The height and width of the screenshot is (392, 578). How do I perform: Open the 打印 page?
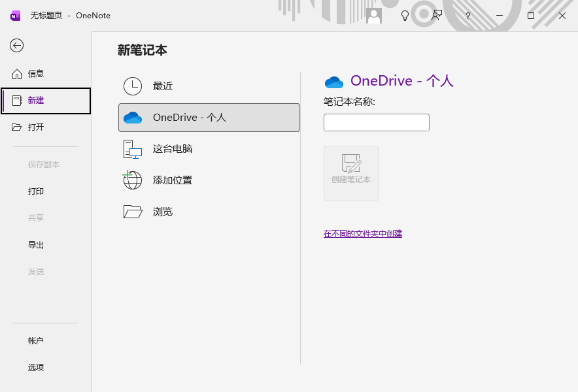pyautogui.click(x=46, y=191)
